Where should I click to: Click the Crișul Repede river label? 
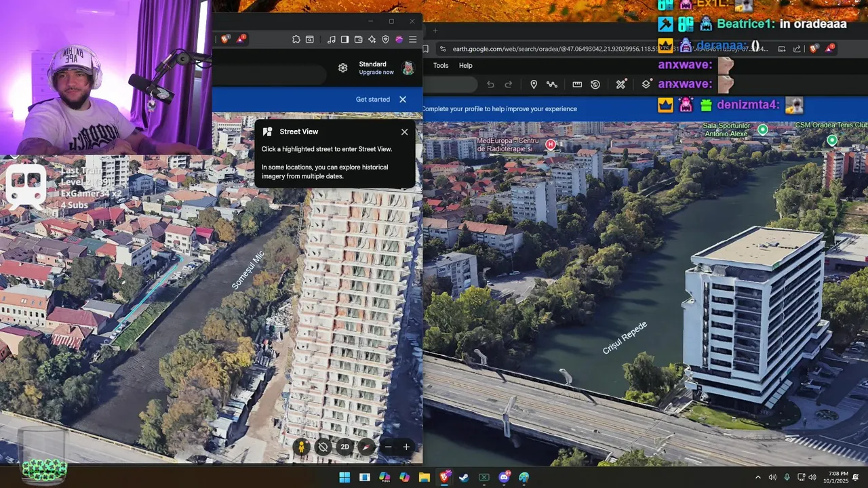[x=625, y=337]
